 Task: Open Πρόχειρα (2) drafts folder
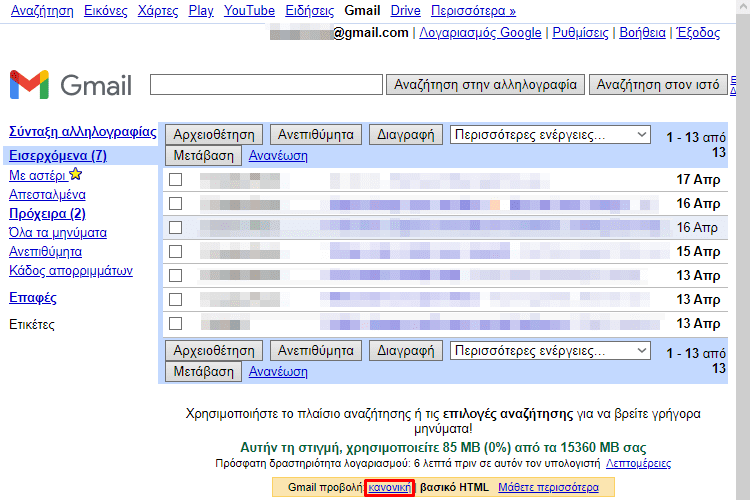pos(47,213)
